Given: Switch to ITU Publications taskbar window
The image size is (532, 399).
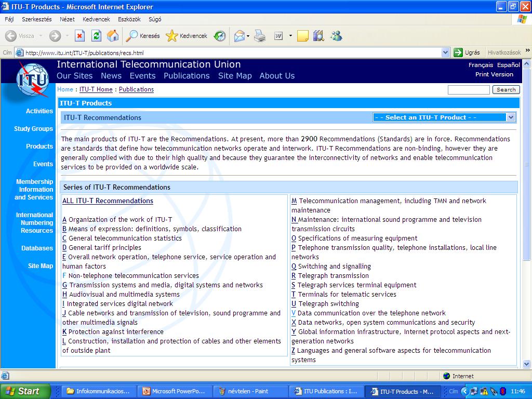Looking at the screenshot, I should click(x=326, y=391).
